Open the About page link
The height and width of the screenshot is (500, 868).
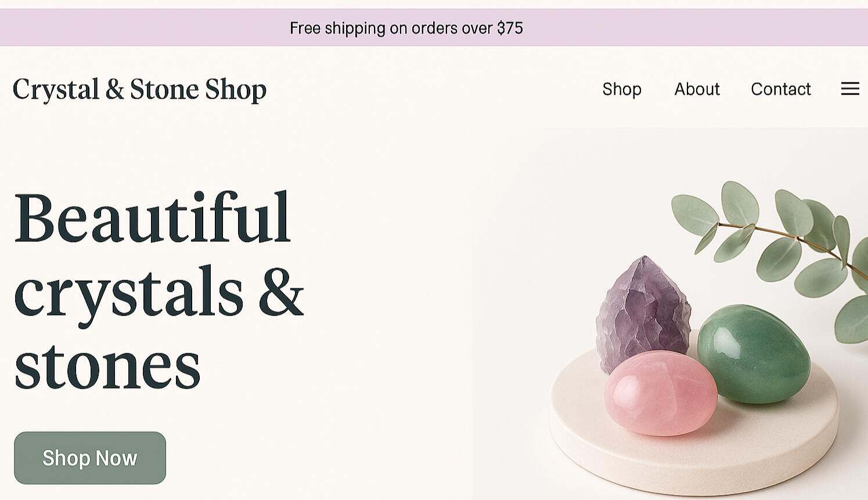697,89
